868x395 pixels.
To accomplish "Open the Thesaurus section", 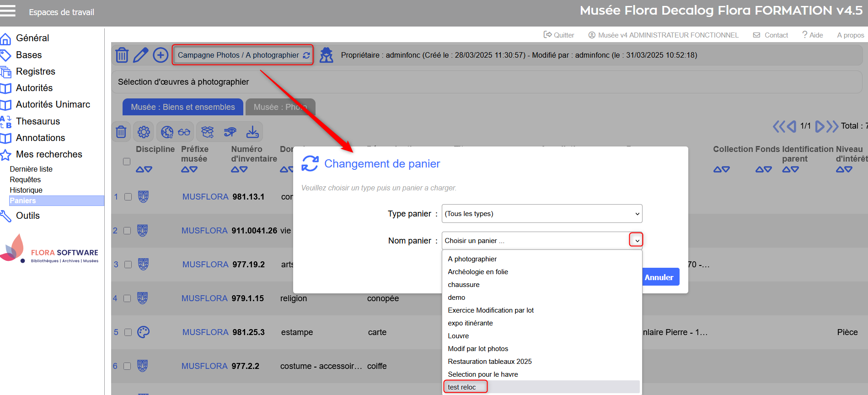I will (x=38, y=121).
